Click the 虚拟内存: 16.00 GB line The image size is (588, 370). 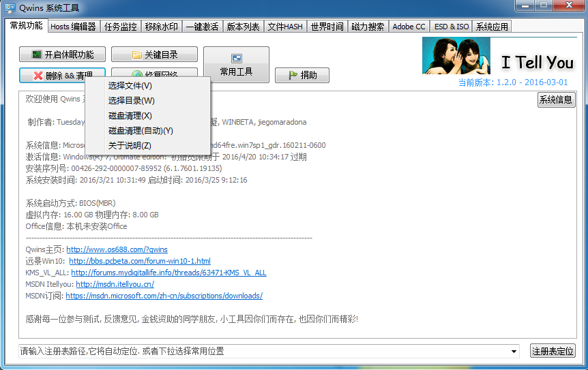pos(92,215)
